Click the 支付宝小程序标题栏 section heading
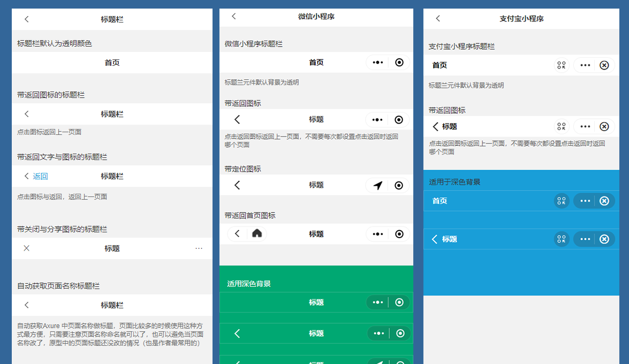Image resolution: width=629 pixels, height=364 pixels. click(461, 47)
